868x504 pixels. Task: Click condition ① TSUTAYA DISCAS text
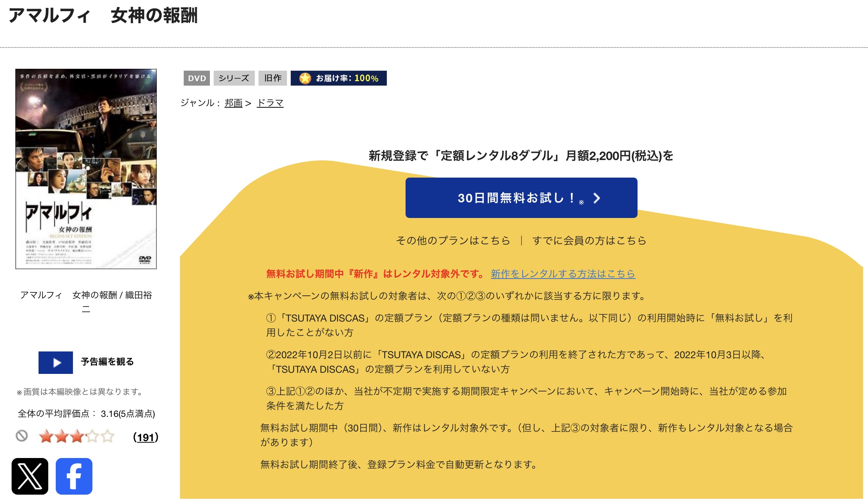click(x=529, y=325)
